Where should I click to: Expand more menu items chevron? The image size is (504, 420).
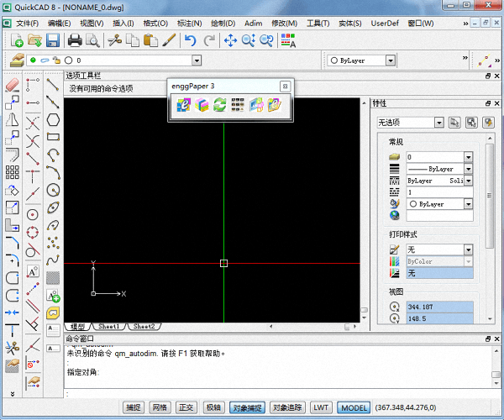[465, 24]
